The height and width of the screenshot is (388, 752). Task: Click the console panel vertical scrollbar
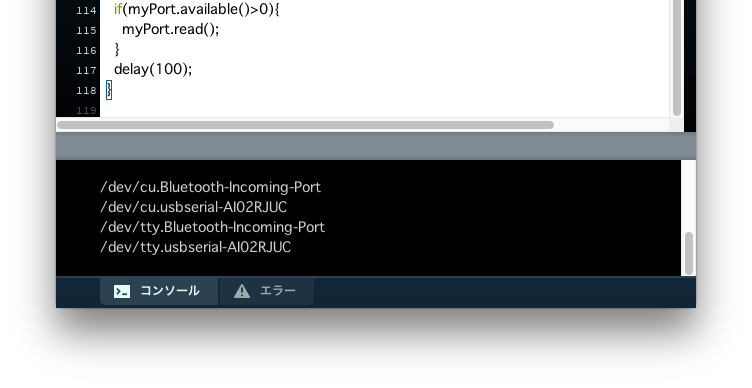[689, 253]
